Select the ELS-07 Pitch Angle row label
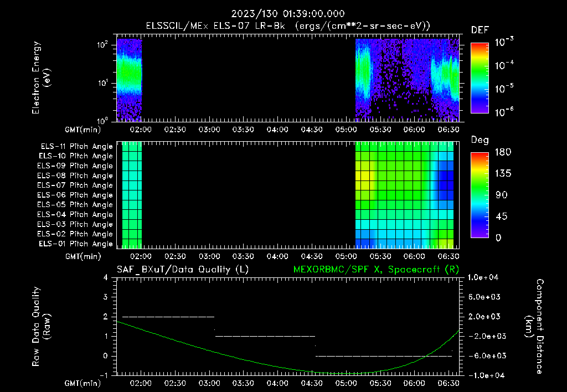Screen dimensions: 567x392 tap(75, 185)
